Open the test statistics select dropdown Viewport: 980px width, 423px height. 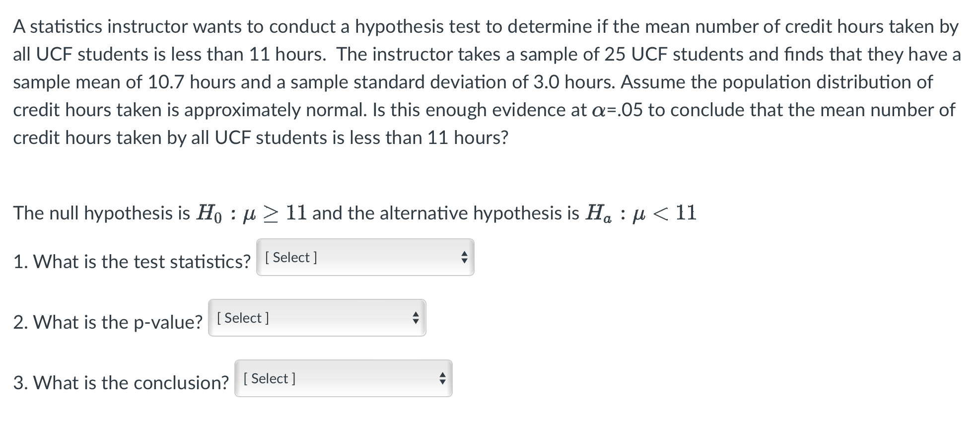pos(365,257)
